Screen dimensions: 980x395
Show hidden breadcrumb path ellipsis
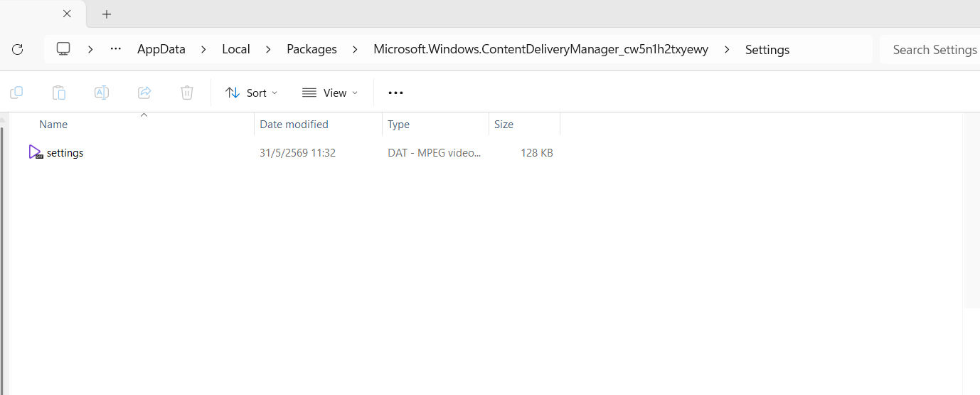(x=115, y=49)
